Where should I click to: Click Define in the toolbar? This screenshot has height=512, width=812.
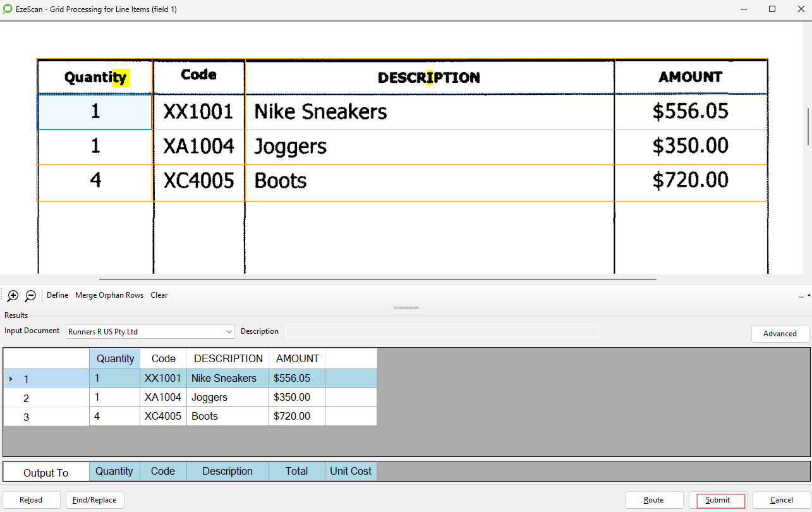58,295
